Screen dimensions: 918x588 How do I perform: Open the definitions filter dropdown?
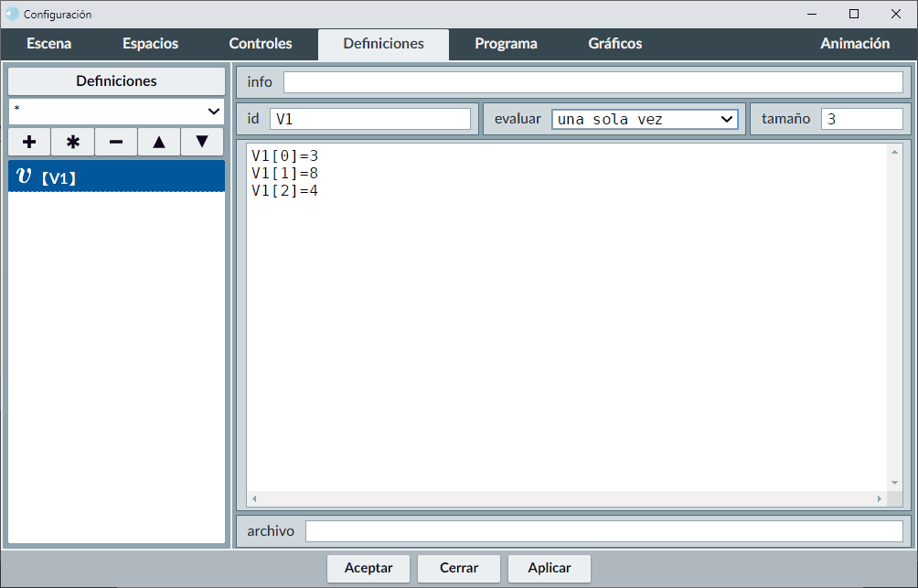[116, 111]
